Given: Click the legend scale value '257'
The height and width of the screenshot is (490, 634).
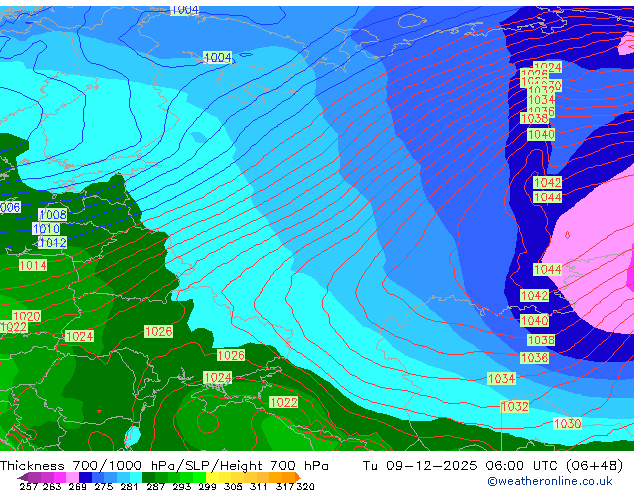Looking at the screenshot, I should click(x=29, y=486).
